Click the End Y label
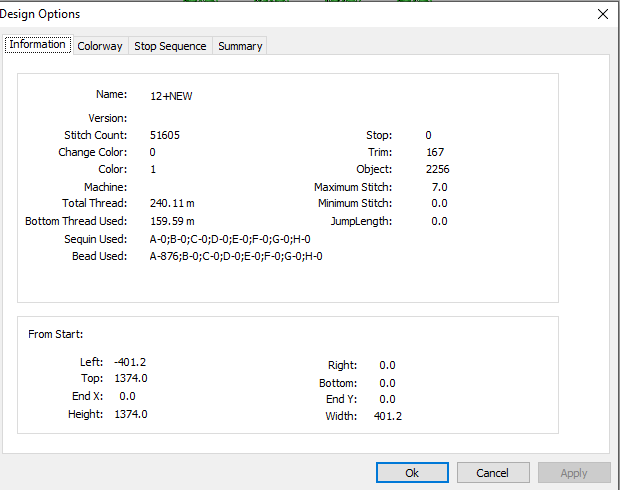The height and width of the screenshot is (490, 620). (x=341, y=399)
